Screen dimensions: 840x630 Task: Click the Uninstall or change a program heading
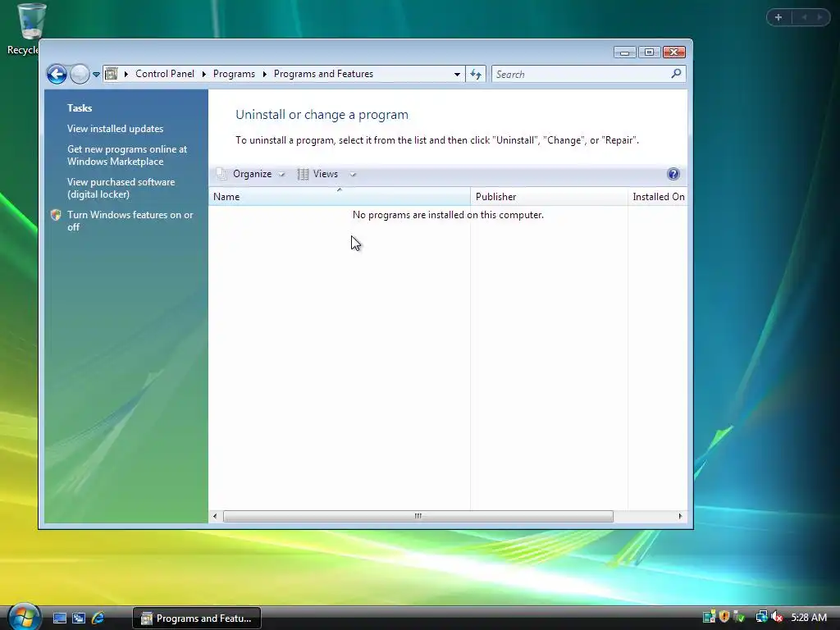(x=322, y=115)
